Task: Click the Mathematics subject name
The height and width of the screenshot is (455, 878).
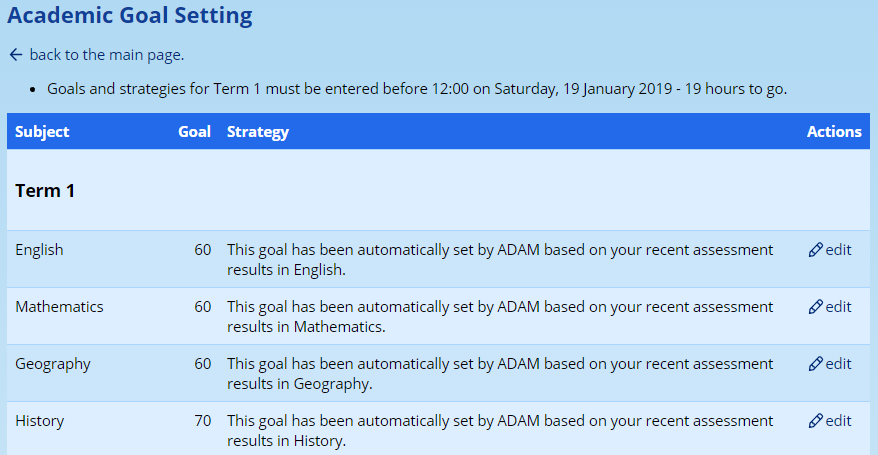Action: pos(59,307)
